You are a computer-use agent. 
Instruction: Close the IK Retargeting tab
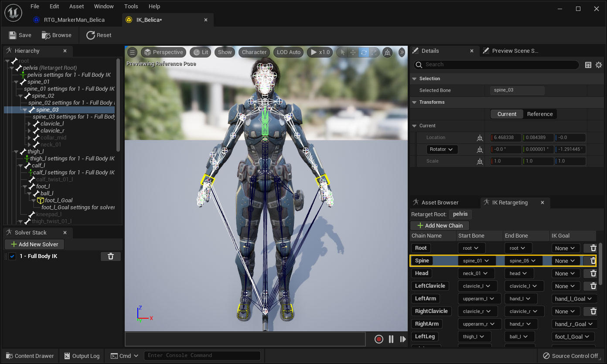(542, 202)
